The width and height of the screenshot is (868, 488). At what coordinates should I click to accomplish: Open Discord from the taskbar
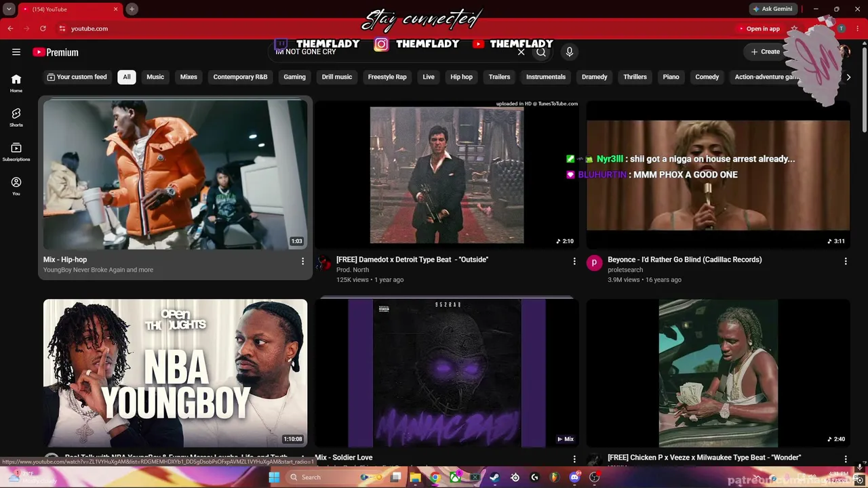pyautogui.click(x=575, y=477)
